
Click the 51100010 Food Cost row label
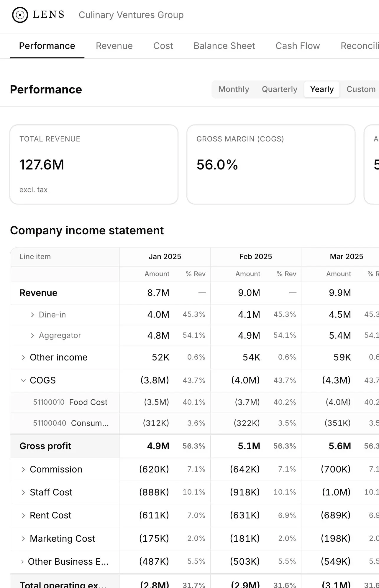point(70,402)
